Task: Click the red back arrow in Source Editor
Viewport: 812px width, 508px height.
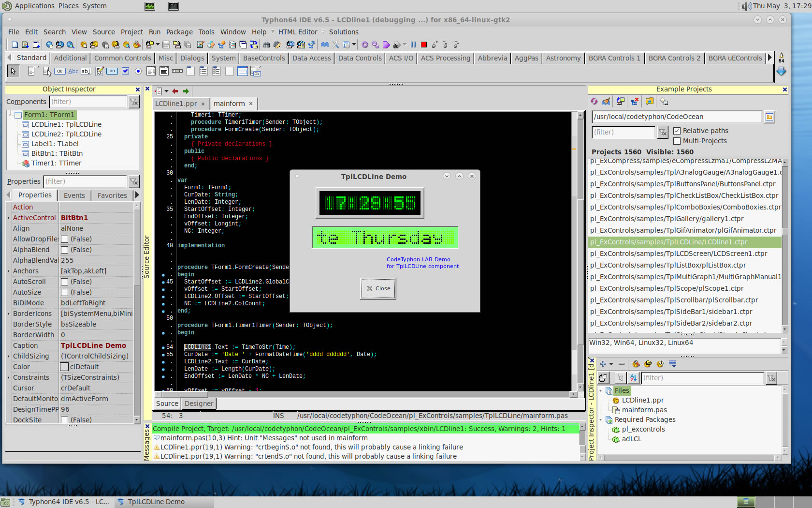Action: coord(175,91)
